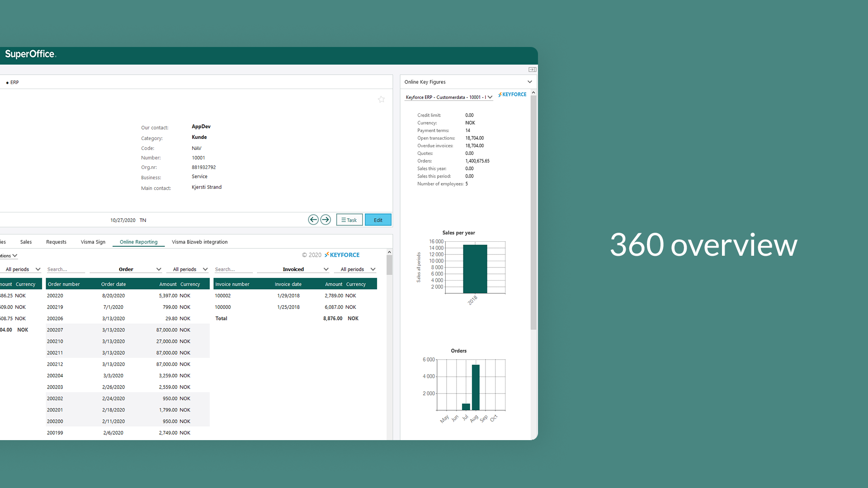Open the Task menu button
The image size is (868, 488).
click(349, 220)
